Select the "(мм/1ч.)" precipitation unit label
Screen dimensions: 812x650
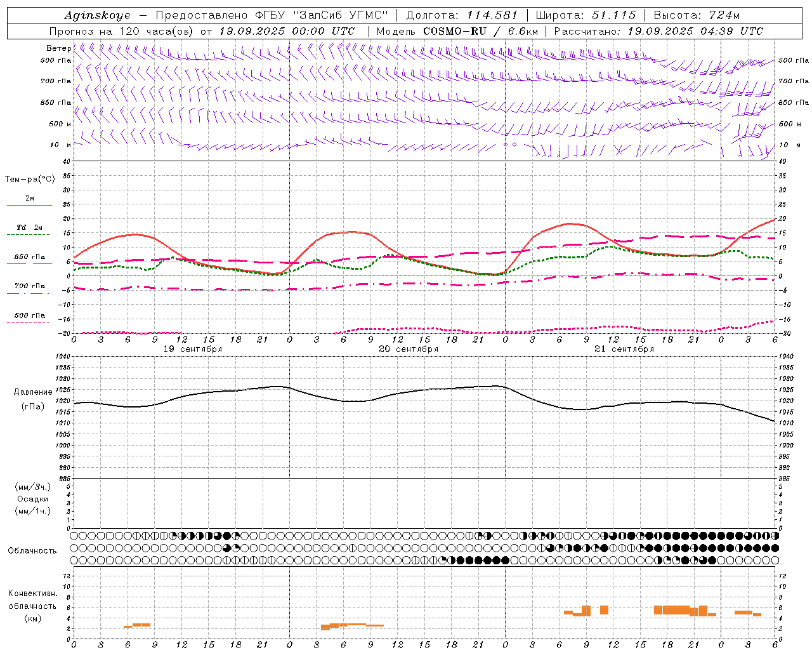coord(32,511)
